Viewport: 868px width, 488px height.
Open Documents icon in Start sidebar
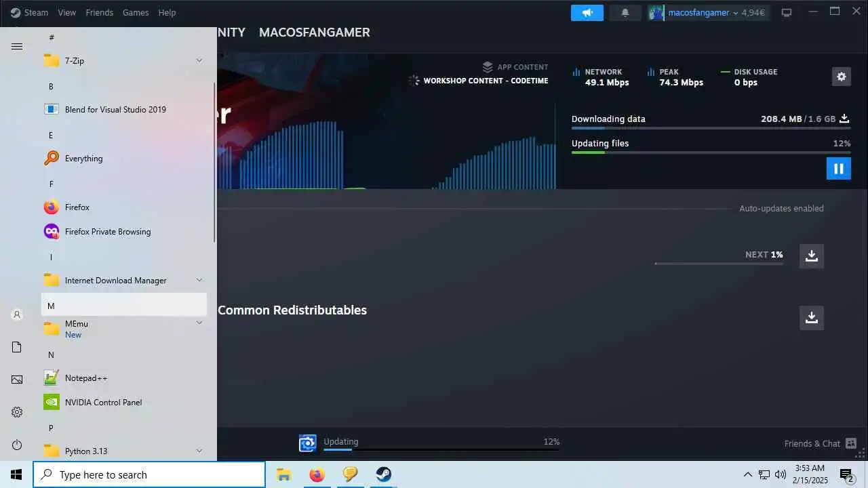17,347
